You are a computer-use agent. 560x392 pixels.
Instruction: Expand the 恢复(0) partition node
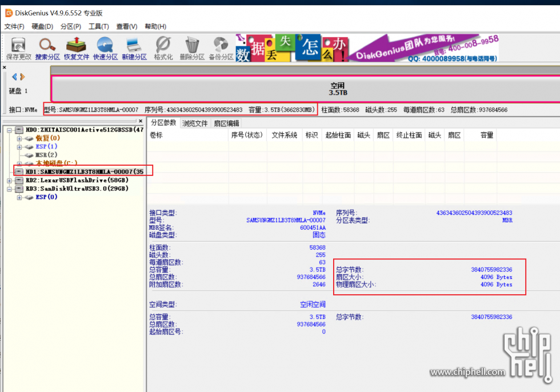(19, 138)
